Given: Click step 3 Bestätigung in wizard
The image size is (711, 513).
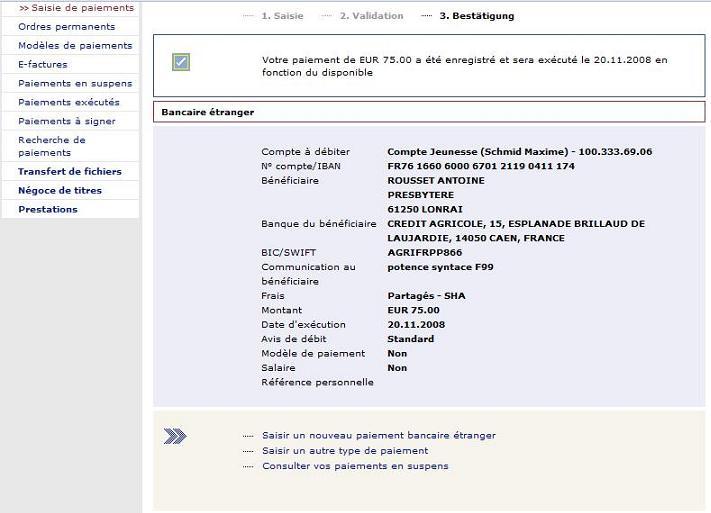Looking at the screenshot, I should pos(476,16).
